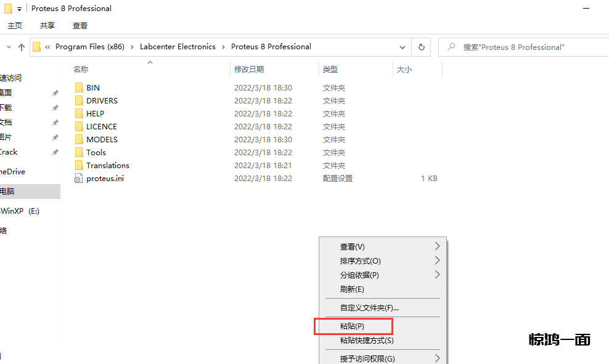Expand the 查看(V) submenu arrow
The image size is (609, 364).
point(437,246)
